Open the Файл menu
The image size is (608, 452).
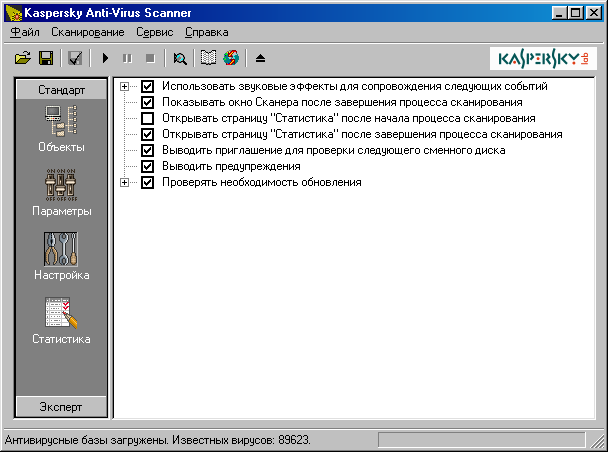tap(25, 32)
